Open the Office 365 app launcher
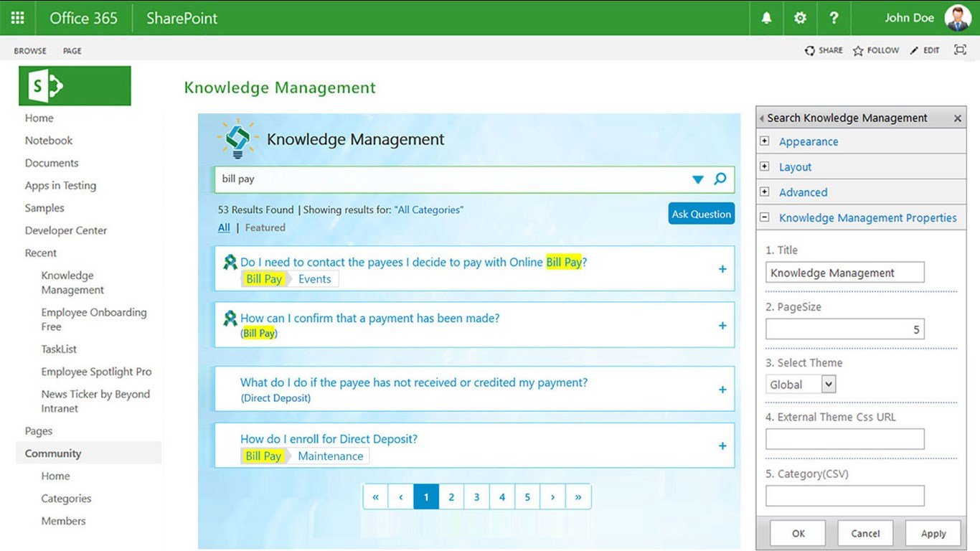This screenshot has height=551, width=980. point(17,17)
